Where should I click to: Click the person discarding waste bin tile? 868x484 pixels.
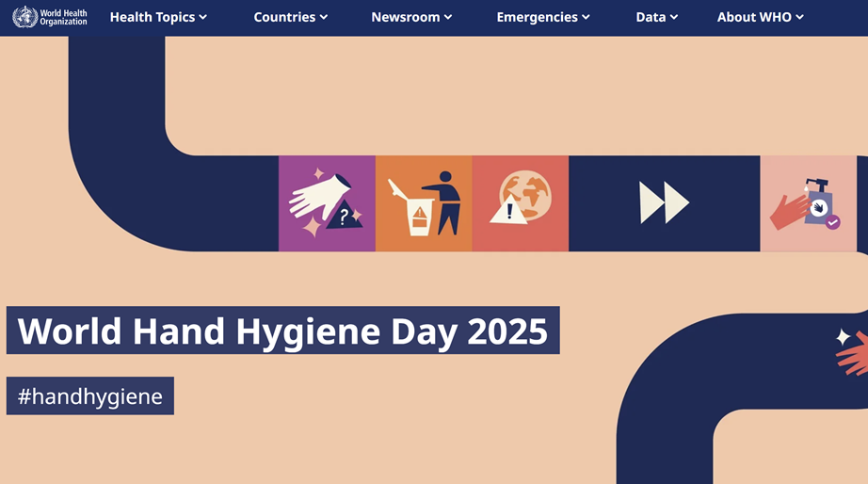pyautogui.click(x=424, y=203)
